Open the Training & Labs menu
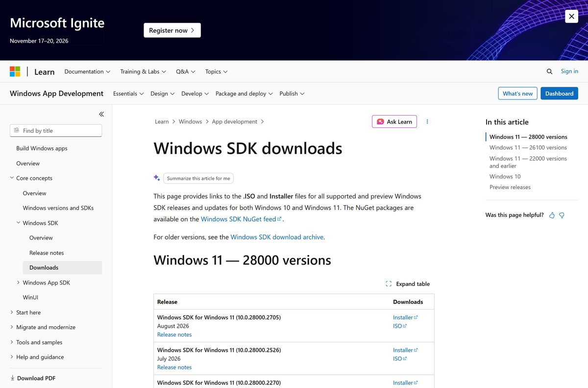The image size is (588, 388). (x=143, y=72)
